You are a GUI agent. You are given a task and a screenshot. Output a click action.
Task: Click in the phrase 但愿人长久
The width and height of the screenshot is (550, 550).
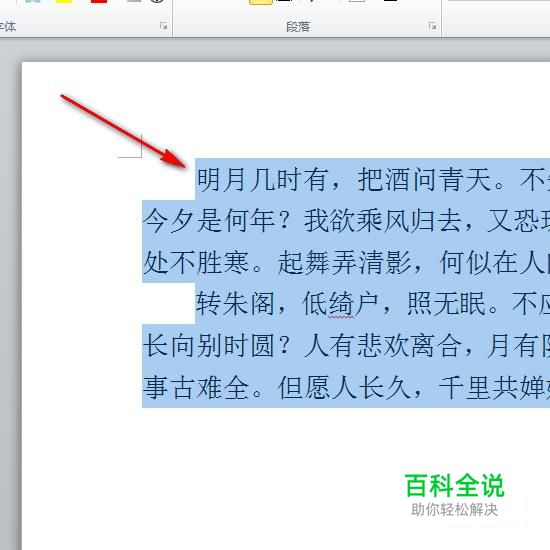[x=344, y=388]
